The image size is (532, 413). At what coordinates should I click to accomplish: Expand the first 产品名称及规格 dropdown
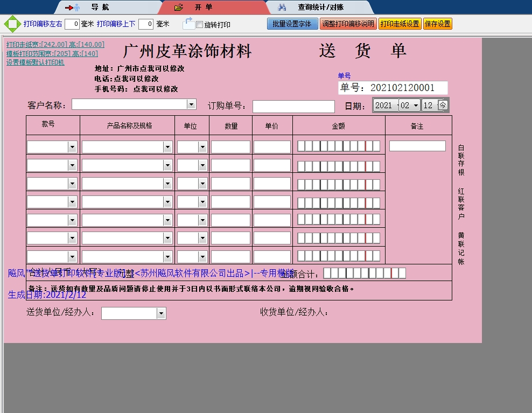point(167,146)
